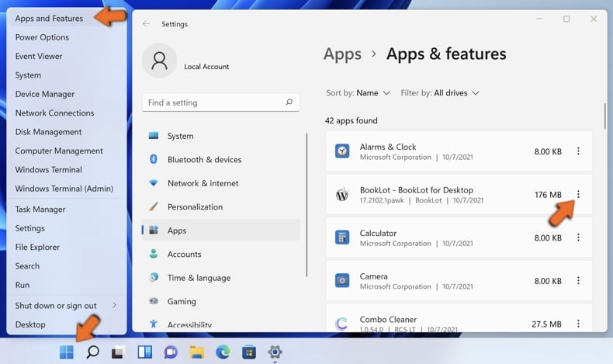The height and width of the screenshot is (364, 613).
Task: Click the BookLot app icon
Action: tap(342, 194)
